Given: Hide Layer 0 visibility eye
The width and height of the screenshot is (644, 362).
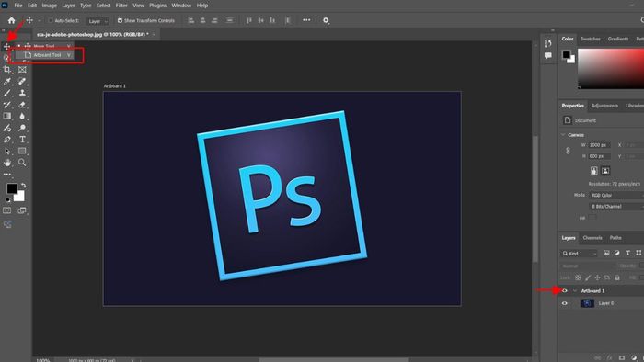Looking at the screenshot, I should 565,303.
